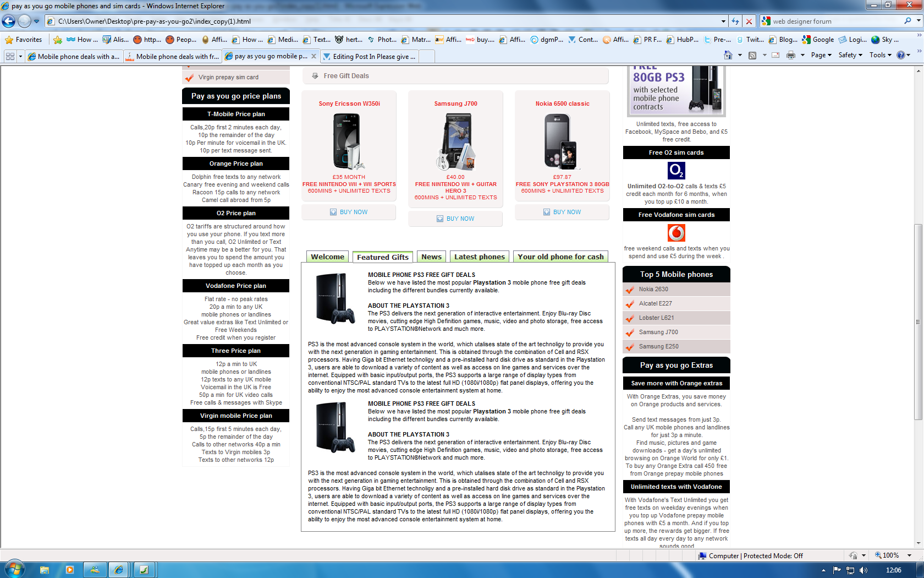
Task: Open Windows Explorer from the taskbar
Action: point(45,570)
